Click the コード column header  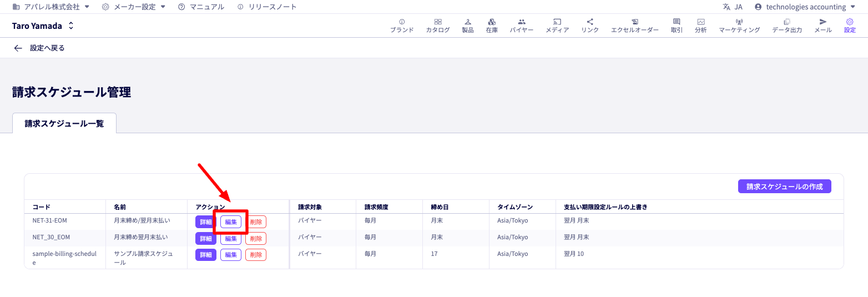(42, 207)
